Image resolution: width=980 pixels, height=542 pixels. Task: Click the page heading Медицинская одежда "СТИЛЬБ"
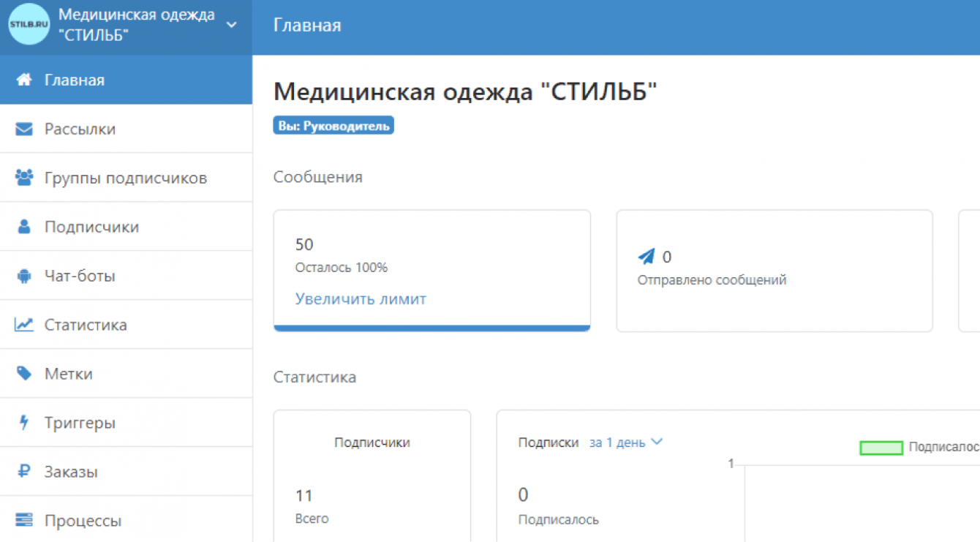tap(466, 91)
